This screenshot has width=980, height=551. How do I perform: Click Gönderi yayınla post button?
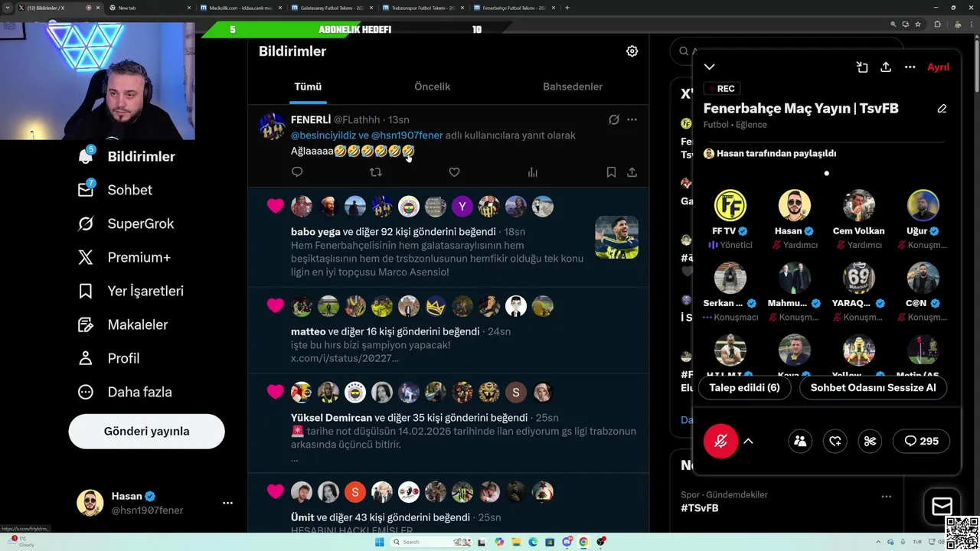tap(146, 431)
